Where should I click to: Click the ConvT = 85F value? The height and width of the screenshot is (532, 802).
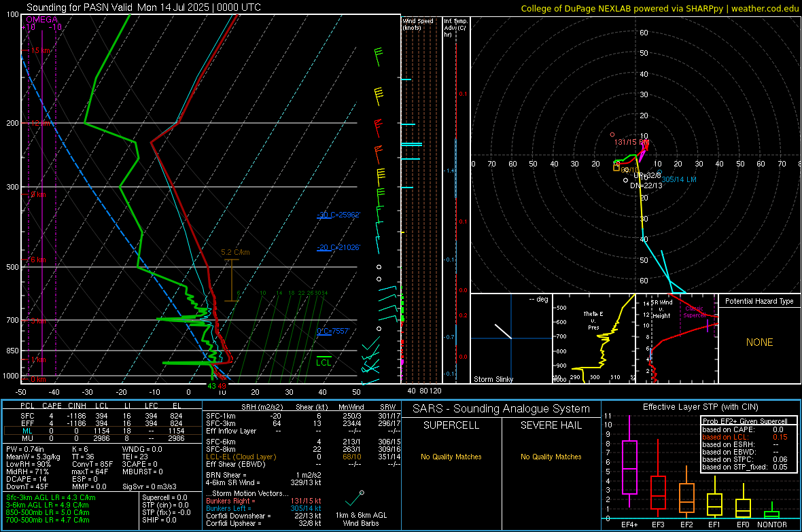pos(92,465)
